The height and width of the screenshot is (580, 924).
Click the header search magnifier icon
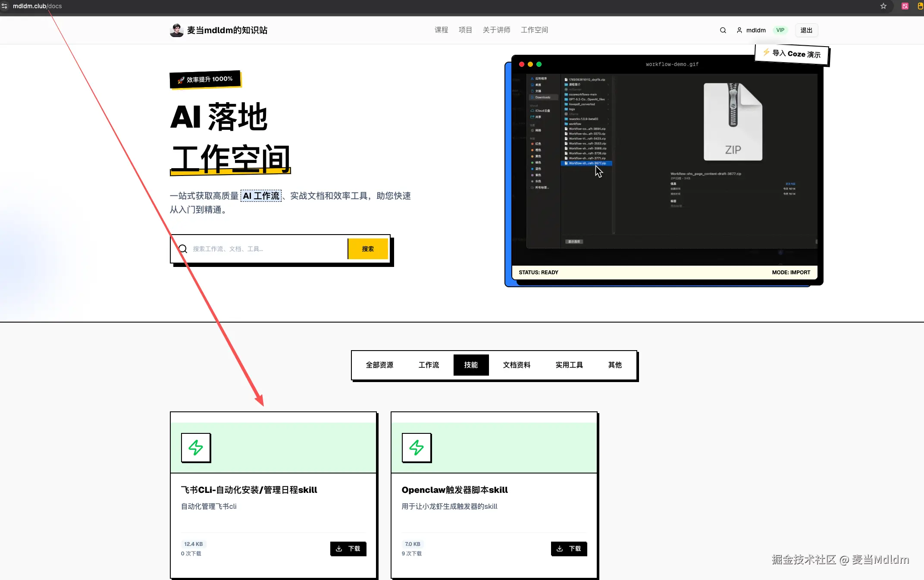723,30
